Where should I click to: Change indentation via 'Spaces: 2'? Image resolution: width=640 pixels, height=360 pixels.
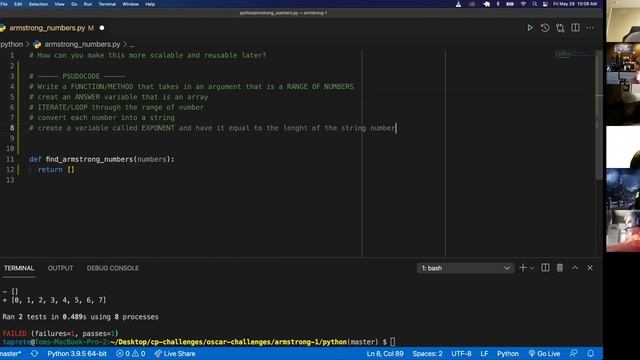tap(427, 353)
